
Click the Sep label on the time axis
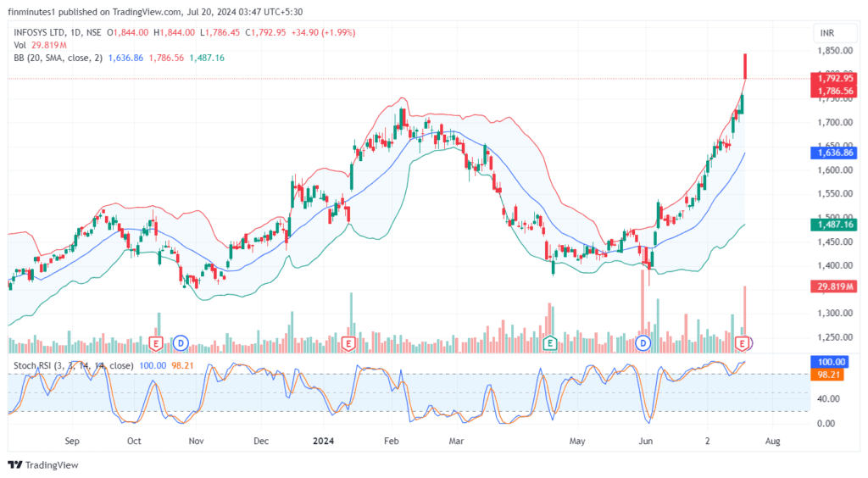72,441
